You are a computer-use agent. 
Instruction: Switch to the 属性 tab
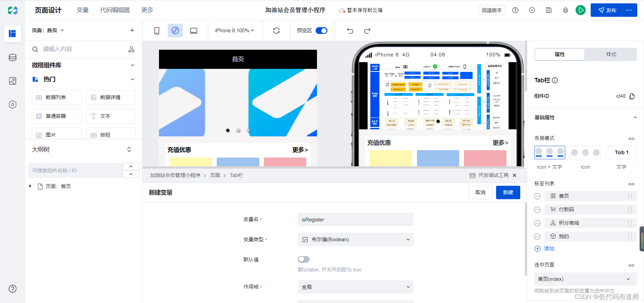click(560, 54)
